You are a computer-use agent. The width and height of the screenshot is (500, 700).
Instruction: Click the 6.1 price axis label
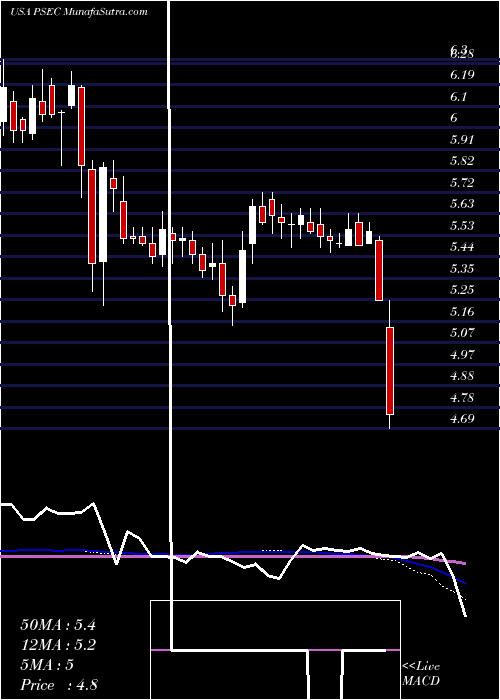458,96
